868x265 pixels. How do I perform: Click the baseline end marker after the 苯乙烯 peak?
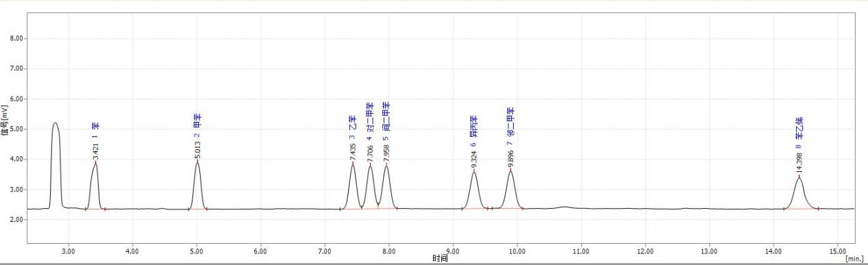pos(818,208)
